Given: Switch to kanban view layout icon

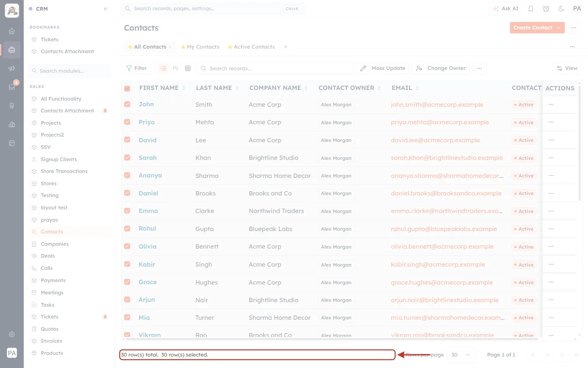Looking at the screenshot, I should 176,68.
